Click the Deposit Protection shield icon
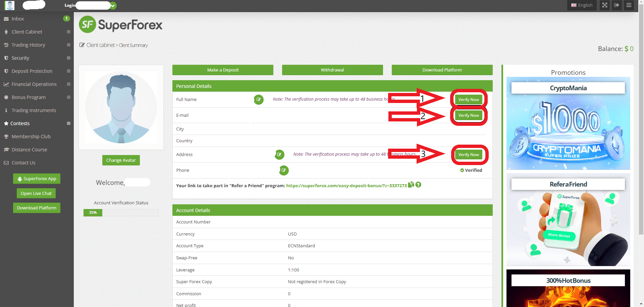The height and width of the screenshot is (307, 644). (6, 71)
